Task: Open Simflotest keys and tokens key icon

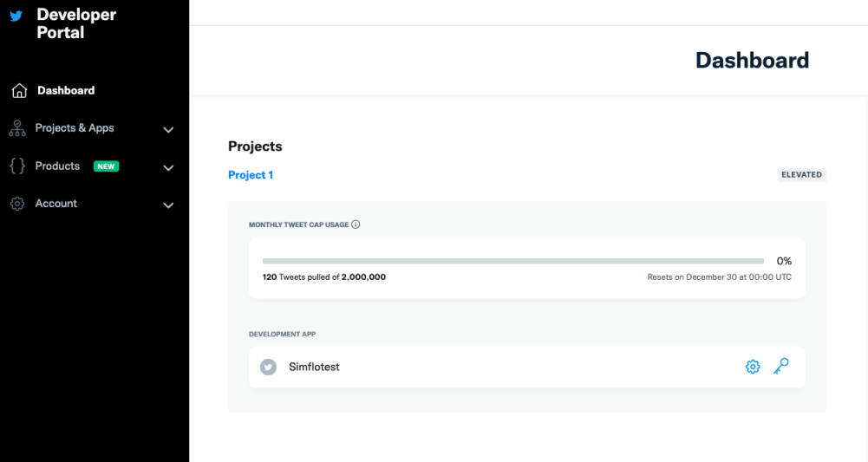Action: tap(780, 367)
